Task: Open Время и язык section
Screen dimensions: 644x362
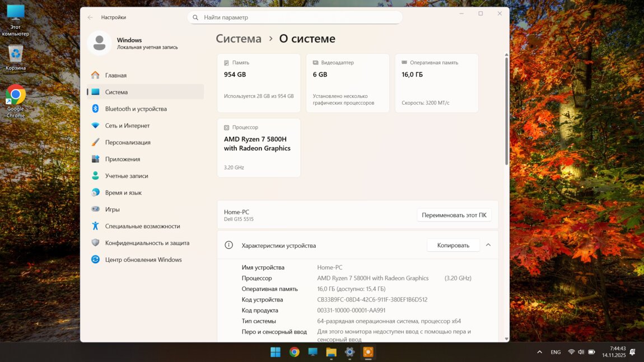Action: [x=123, y=193]
